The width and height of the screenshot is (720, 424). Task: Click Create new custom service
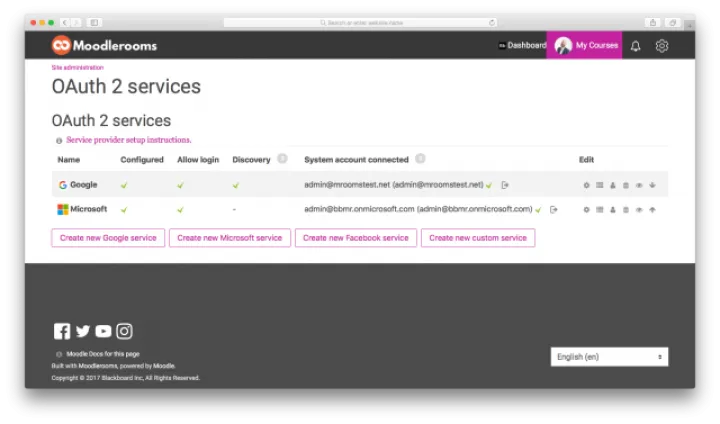coord(478,238)
